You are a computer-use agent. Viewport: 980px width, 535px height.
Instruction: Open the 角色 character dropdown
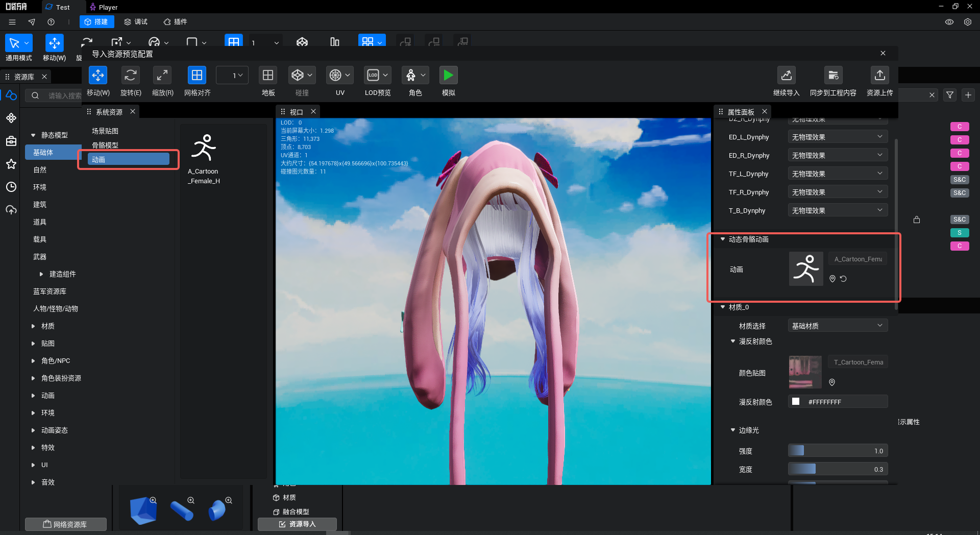[x=415, y=76]
